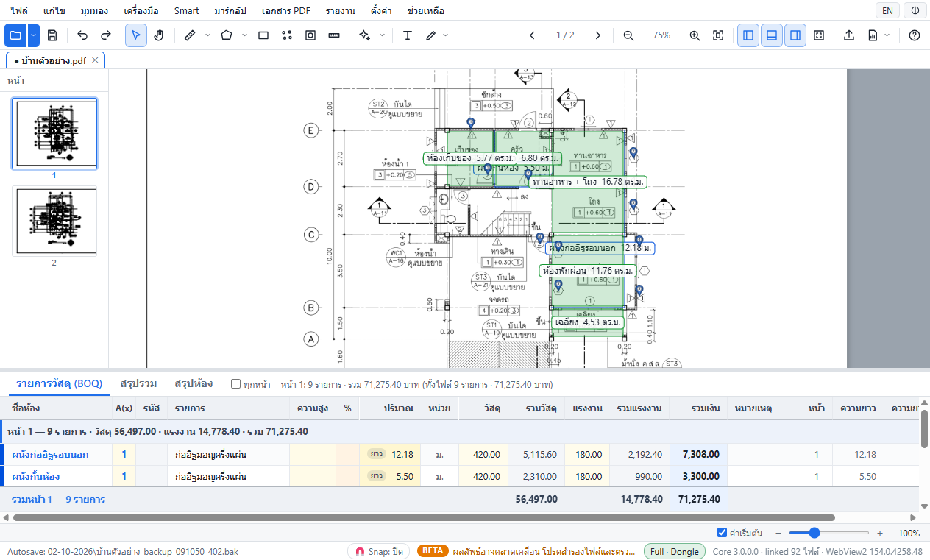Activate the hand pan tool
This screenshot has height=560, width=930.
(x=159, y=35)
